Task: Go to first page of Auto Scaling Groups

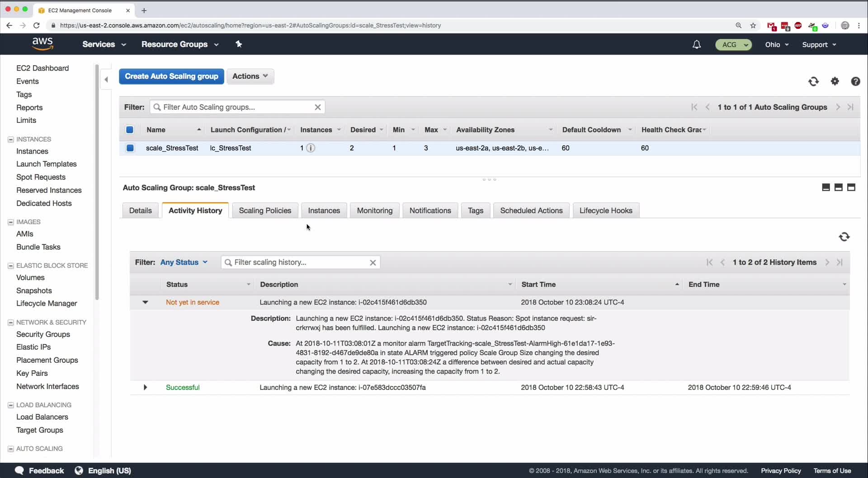Action: [694, 107]
